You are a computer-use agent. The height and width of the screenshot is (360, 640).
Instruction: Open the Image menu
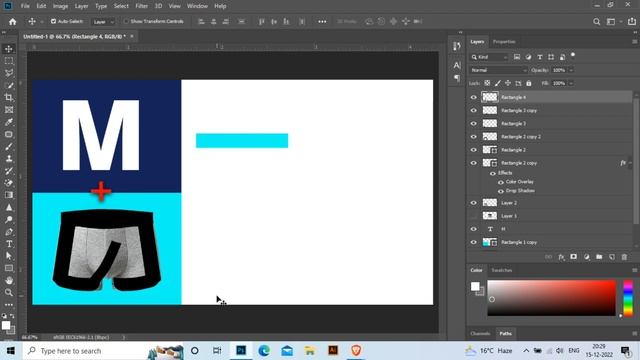coord(60,6)
